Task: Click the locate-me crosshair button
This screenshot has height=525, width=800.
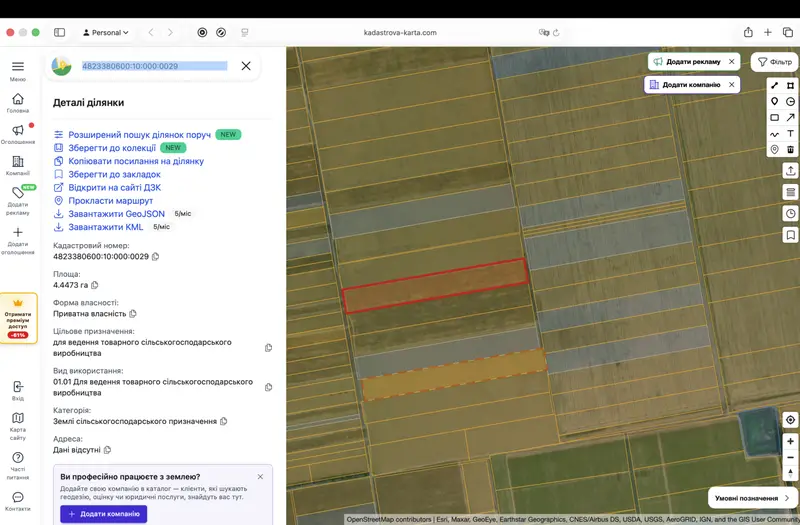Action: tap(790, 420)
